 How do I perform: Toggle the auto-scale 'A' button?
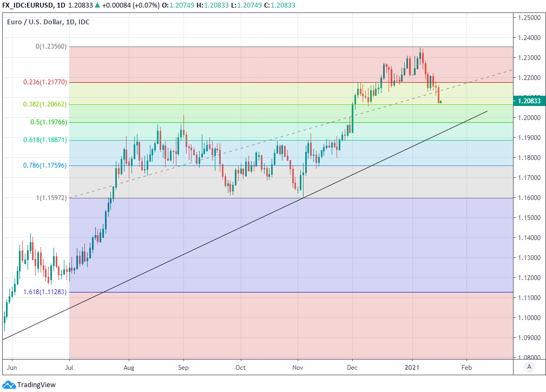[x=528, y=367]
